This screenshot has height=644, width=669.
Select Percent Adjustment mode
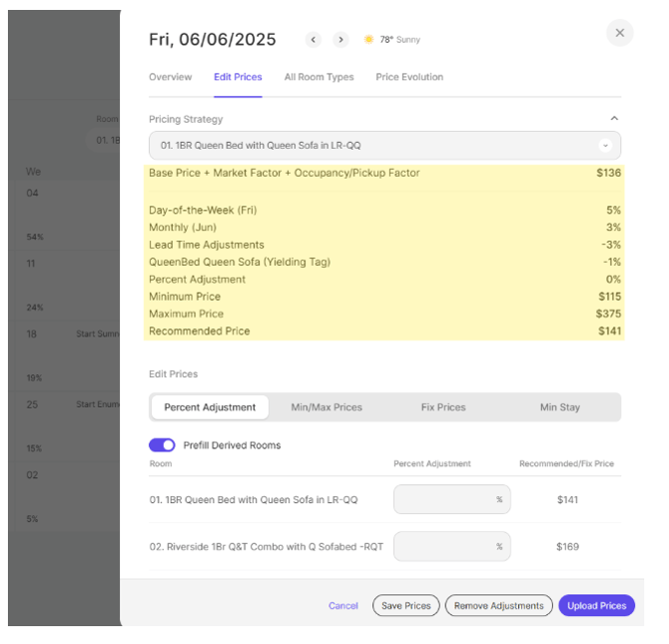pos(210,407)
